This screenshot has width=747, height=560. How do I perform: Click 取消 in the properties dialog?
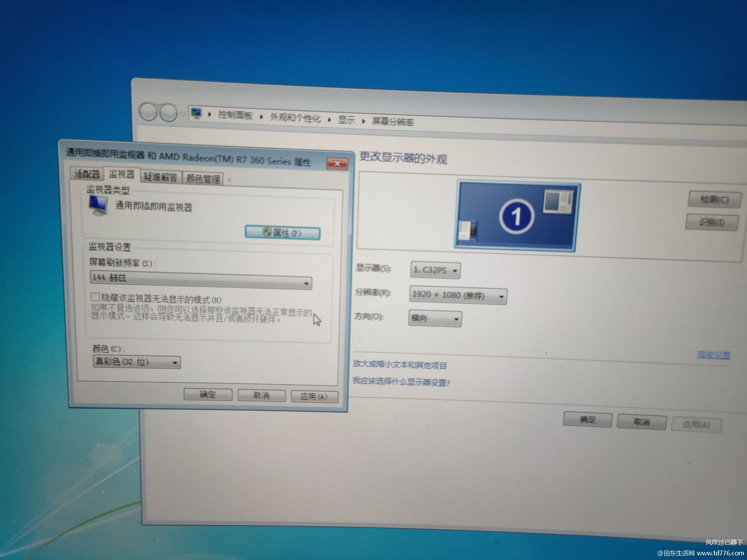coord(261,395)
